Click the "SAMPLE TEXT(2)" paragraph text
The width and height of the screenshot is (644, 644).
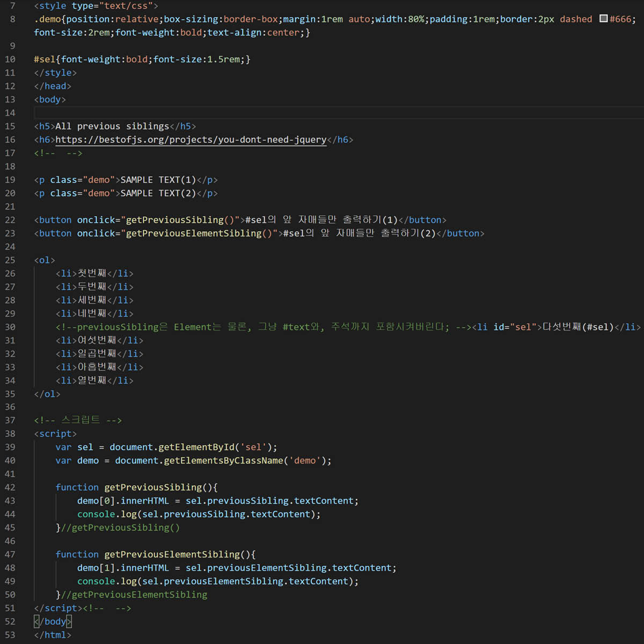[x=158, y=193]
